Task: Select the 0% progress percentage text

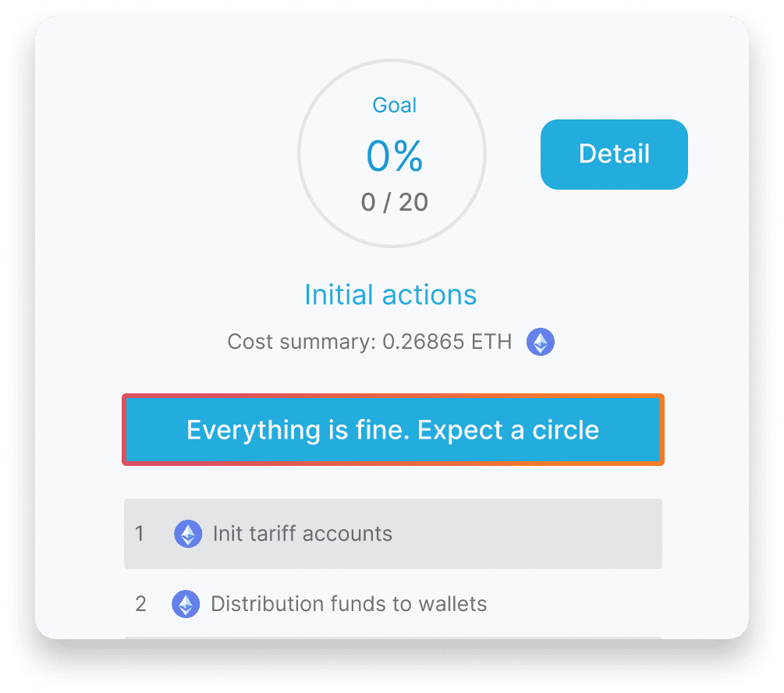Action: (x=394, y=157)
